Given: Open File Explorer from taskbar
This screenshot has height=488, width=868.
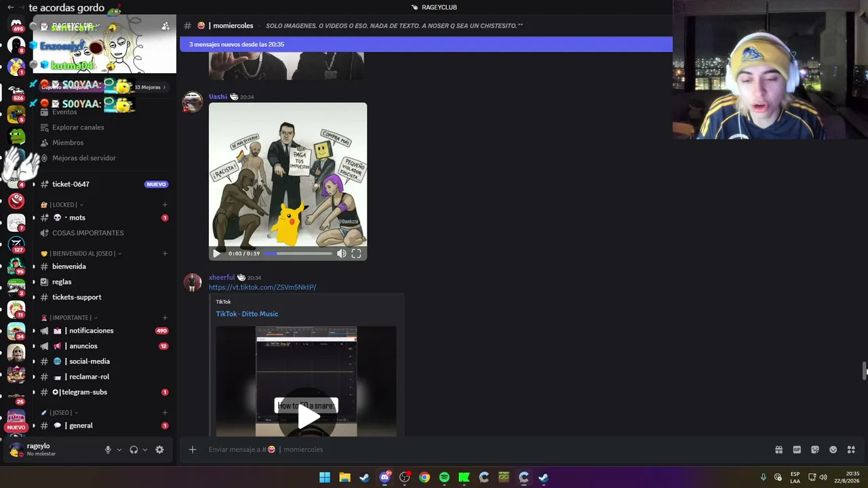Looking at the screenshot, I should 344,477.
